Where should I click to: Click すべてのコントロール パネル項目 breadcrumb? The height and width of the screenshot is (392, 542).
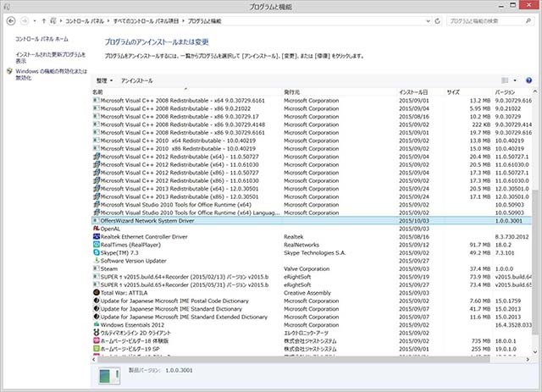tap(146, 21)
